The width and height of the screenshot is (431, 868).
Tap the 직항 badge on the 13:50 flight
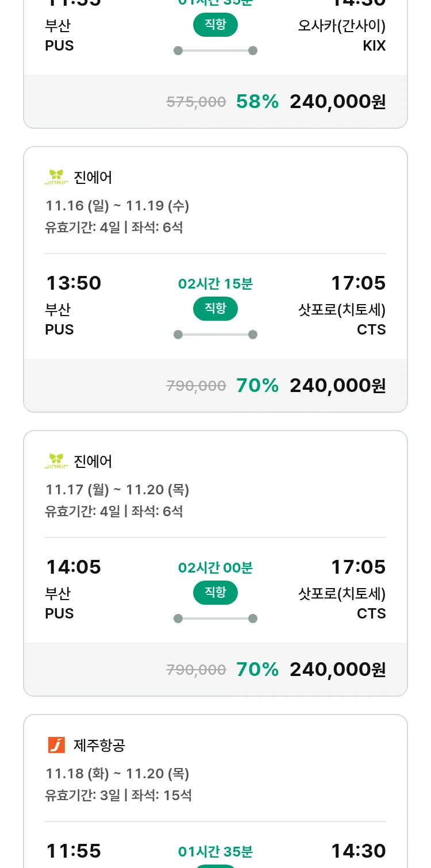click(215, 309)
